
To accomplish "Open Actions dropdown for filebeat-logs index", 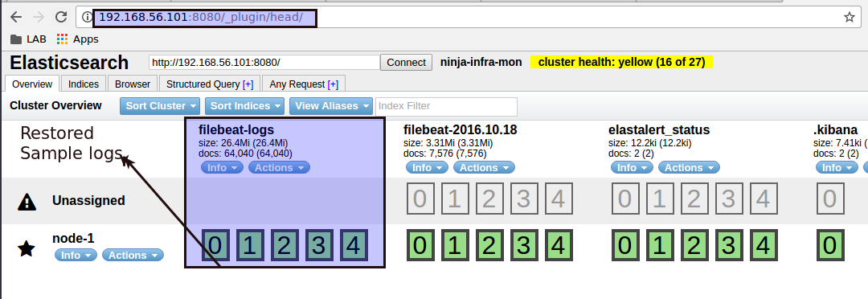I will [x=279, y=167].
